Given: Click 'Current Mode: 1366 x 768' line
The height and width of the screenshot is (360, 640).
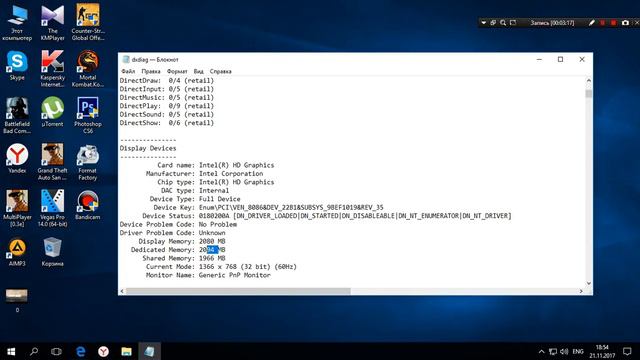Looking at the screenshot, I should coord(221,267).
